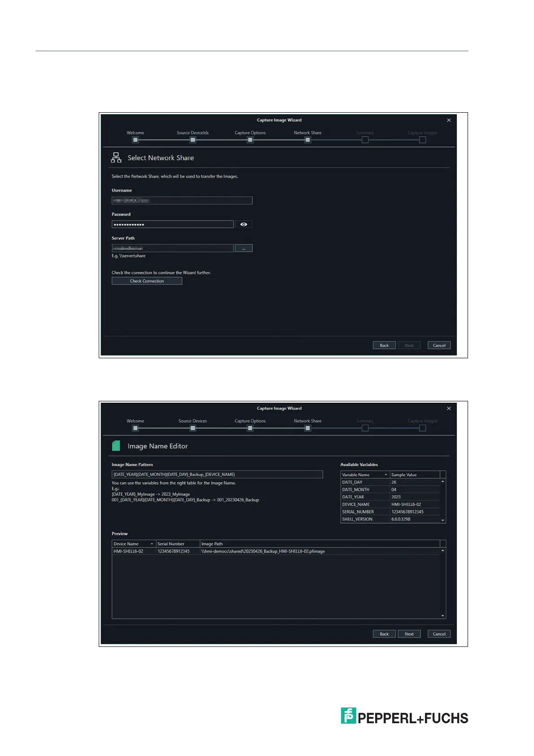
Task: Select the DEVICE_NAME variable row
Action: click(x=390, y=505)
